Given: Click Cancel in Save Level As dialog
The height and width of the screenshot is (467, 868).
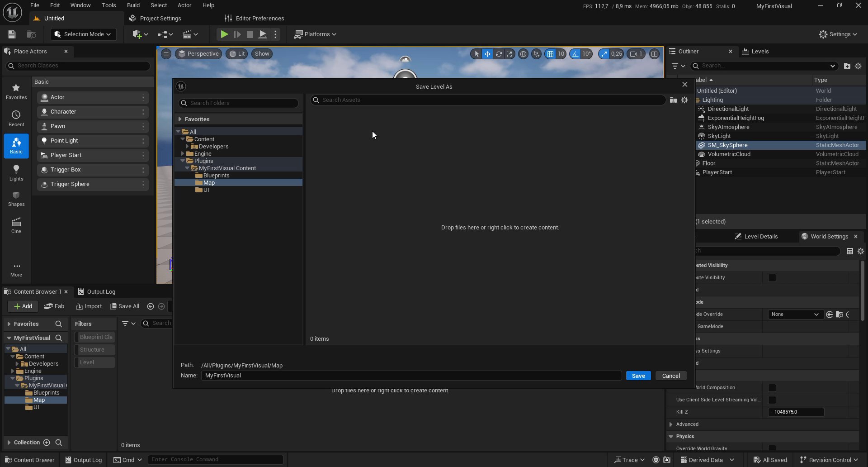Looking at the screenshot, I should [x=671, y=376].
